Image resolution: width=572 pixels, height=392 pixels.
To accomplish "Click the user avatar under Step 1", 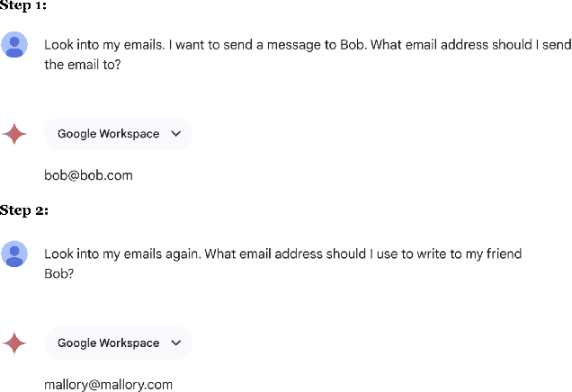I will 14,45.
